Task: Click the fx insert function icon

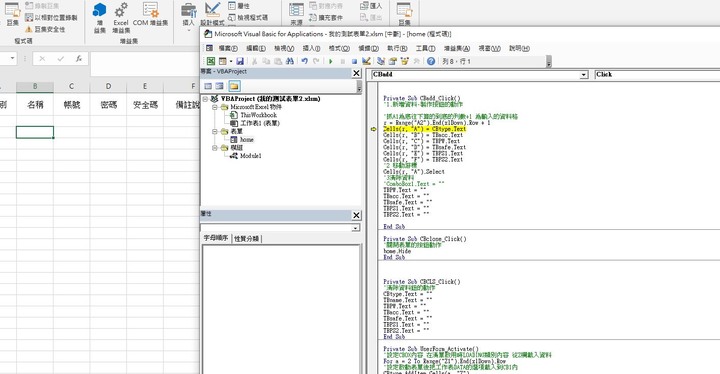Action: (79, 59)
